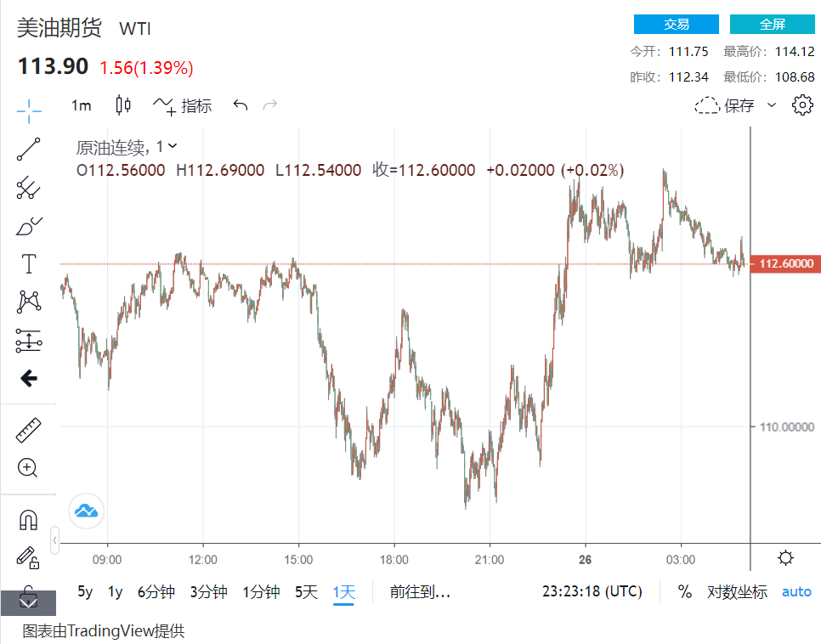The image size is (821, 644).
Task: Click the 全屏 fullscreen button
Action: point(773,25)
